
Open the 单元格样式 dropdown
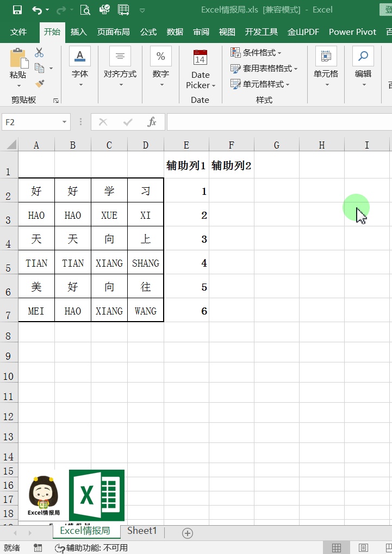click(x=260, y=84)
